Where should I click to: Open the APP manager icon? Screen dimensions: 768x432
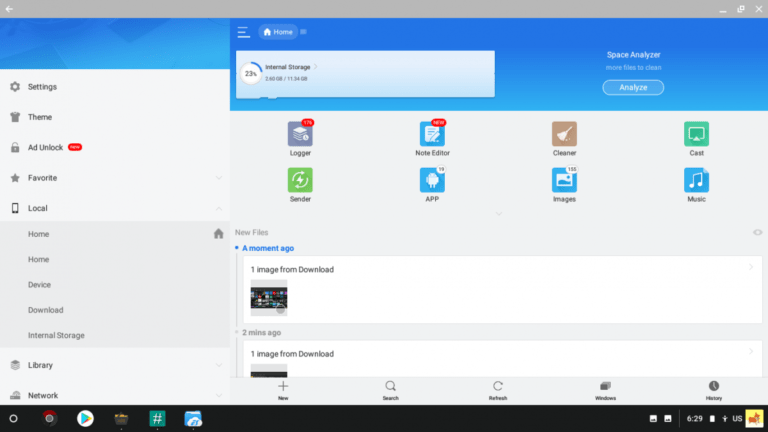(x=432, y=180)
